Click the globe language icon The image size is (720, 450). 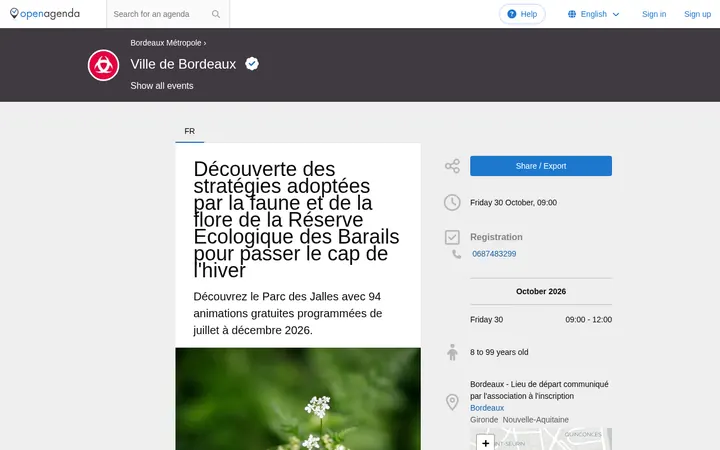[572, 14]
